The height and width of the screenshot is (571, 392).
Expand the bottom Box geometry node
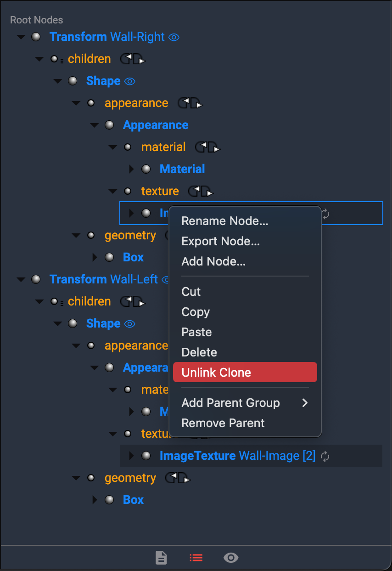point(95,500)
